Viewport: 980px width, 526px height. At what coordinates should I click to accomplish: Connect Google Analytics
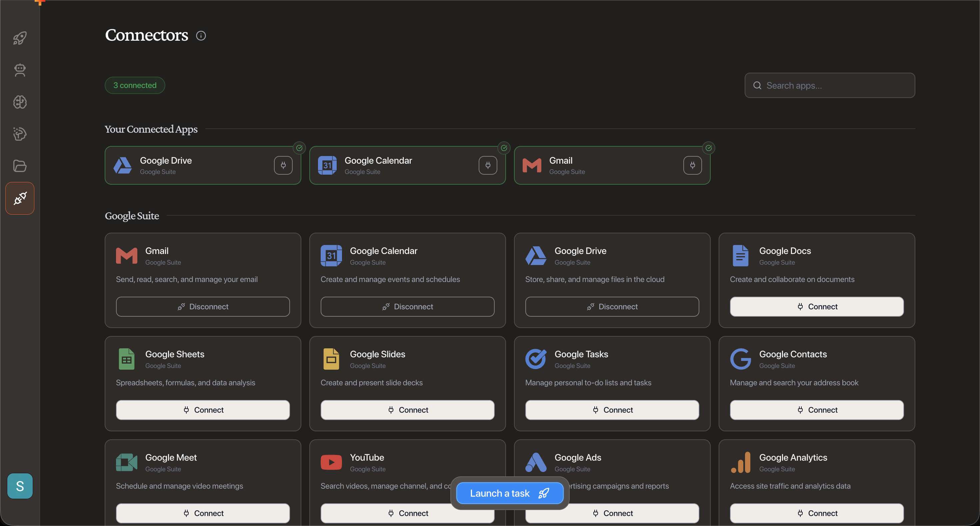tap(817, 513)
